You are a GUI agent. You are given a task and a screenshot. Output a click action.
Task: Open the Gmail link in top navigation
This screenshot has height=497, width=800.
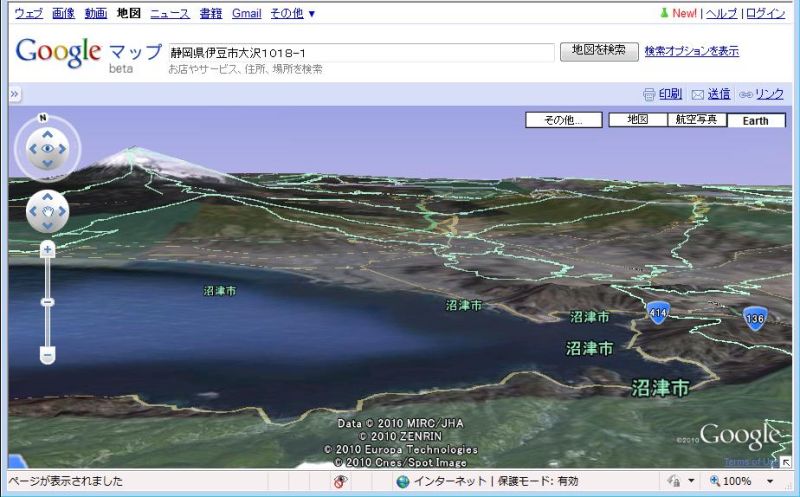click(x=246, y=14)
